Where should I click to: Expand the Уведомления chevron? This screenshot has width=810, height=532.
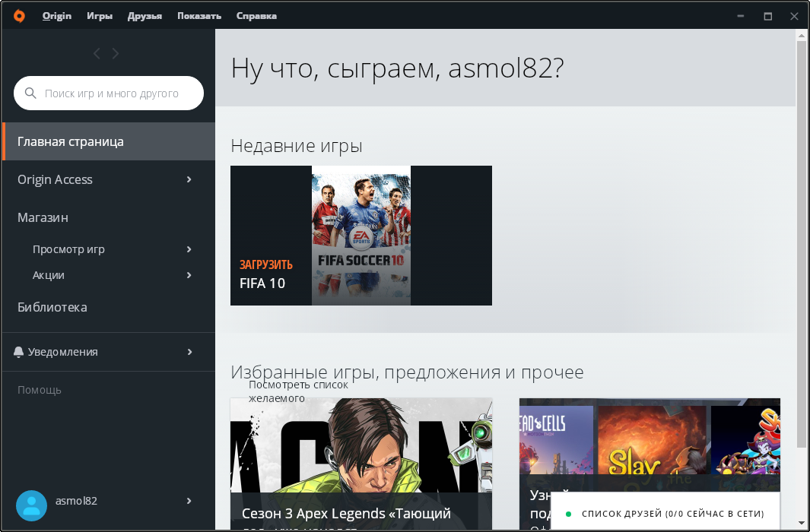(189, 352)
